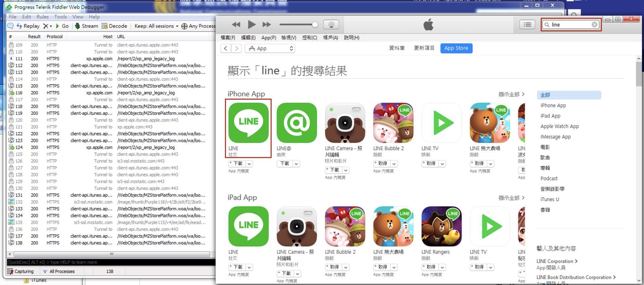The width and height of the screenshot is (644, 285).
Task: Switch to iTunes App Store tab
Action: [456, 48]
